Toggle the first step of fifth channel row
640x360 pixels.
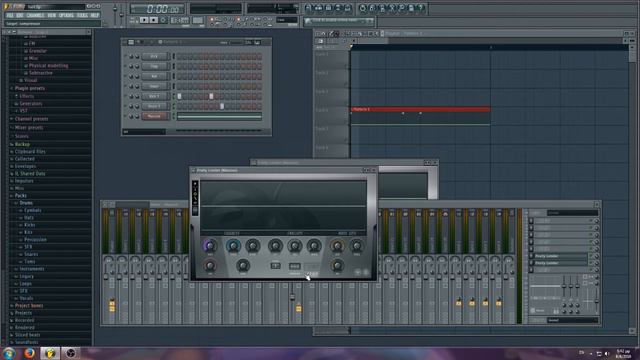pyautogui.click(x=179, y=96)
